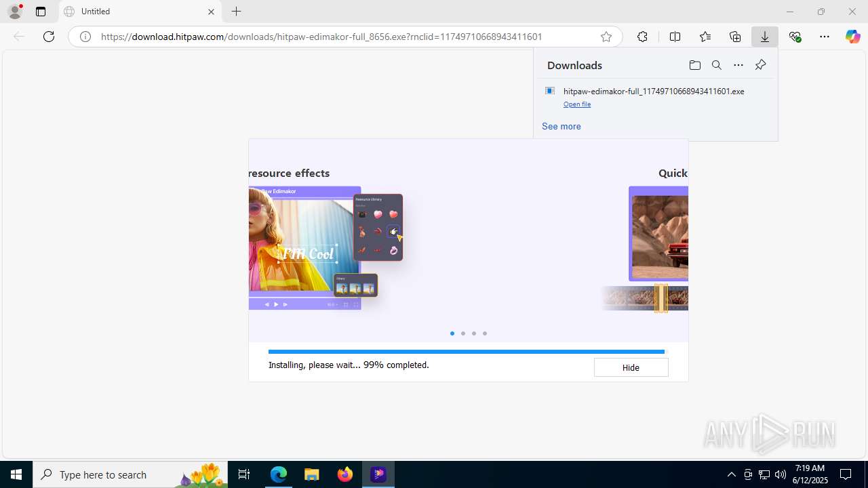
Task: Select first carousel dot in installer
Action: [x=452, y=333]
